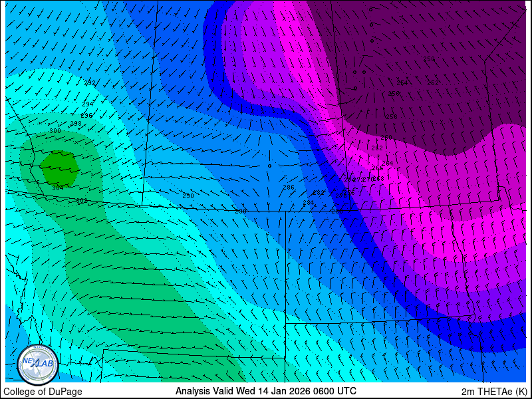
Task: Click the 262 contour label
Action: point(377,148)
